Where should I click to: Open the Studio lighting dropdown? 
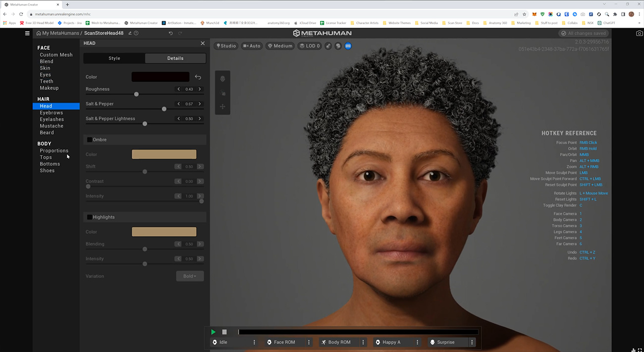(226, 46)
